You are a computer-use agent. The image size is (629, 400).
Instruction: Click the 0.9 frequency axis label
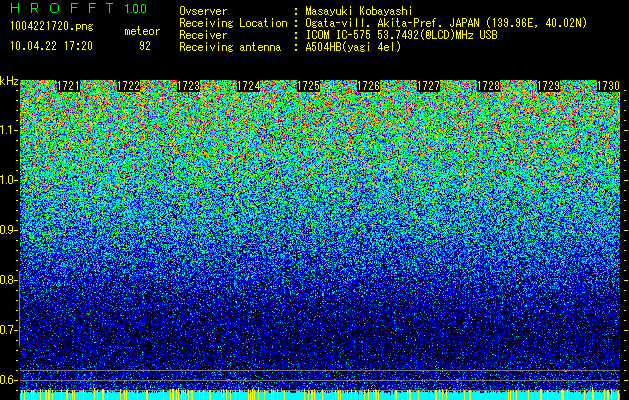point(8,230)
